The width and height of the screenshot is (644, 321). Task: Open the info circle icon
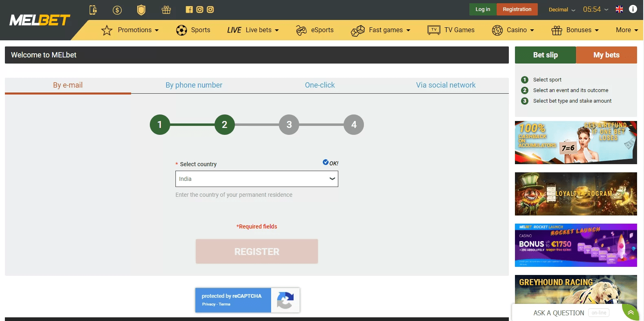point(633,9)
